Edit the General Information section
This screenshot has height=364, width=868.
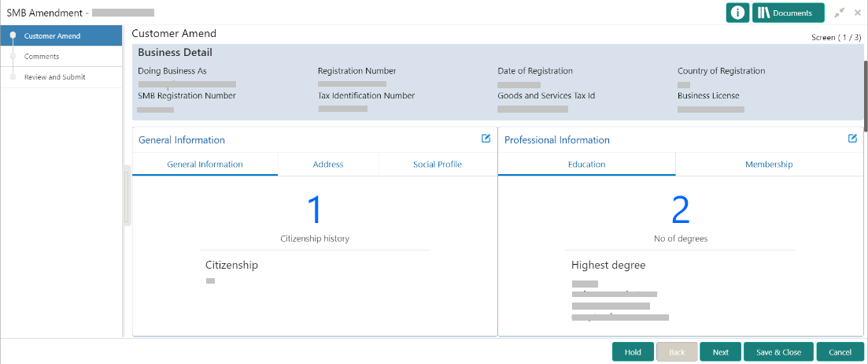click(x=486, y=139)
